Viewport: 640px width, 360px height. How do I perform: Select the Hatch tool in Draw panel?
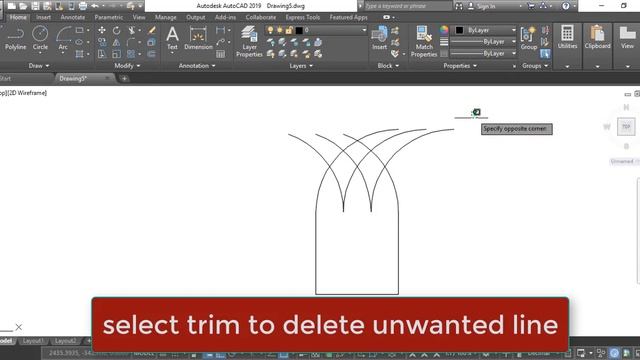[x=80, y=54]
